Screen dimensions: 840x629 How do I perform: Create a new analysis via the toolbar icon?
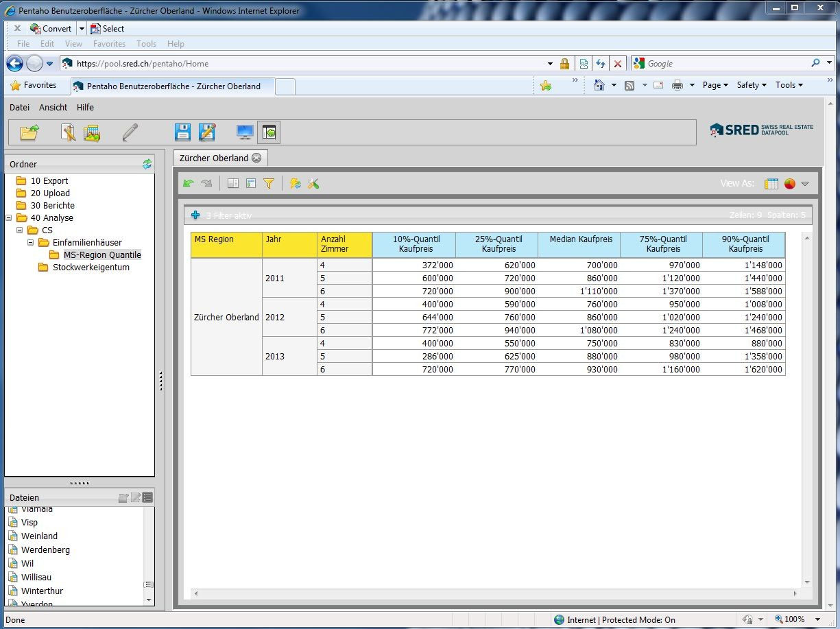coord(92,132)
